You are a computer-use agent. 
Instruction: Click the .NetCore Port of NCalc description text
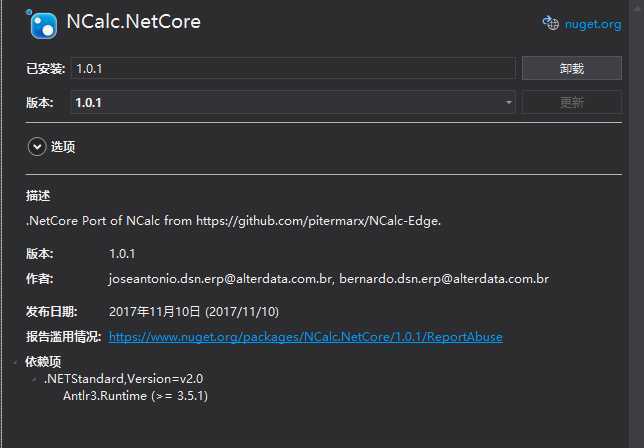click(x=233, y=221)
